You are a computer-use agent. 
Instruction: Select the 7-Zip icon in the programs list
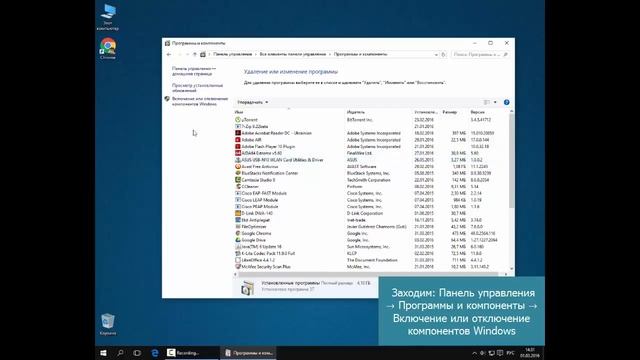(238, 127)
